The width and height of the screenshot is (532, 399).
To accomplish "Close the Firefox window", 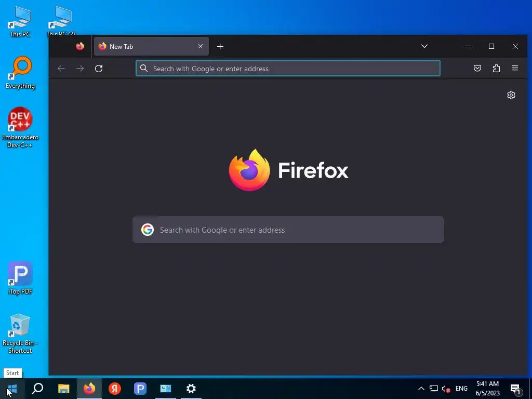I will pyautogui.click(x=515, y=46).
